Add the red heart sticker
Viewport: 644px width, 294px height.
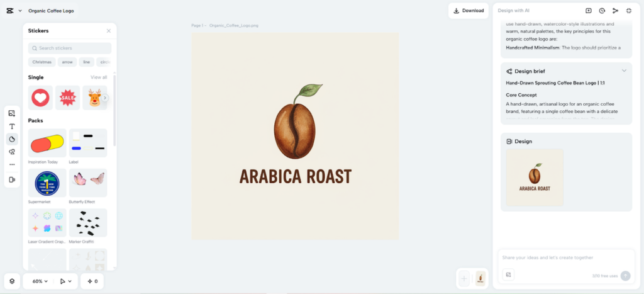[40, 98]
